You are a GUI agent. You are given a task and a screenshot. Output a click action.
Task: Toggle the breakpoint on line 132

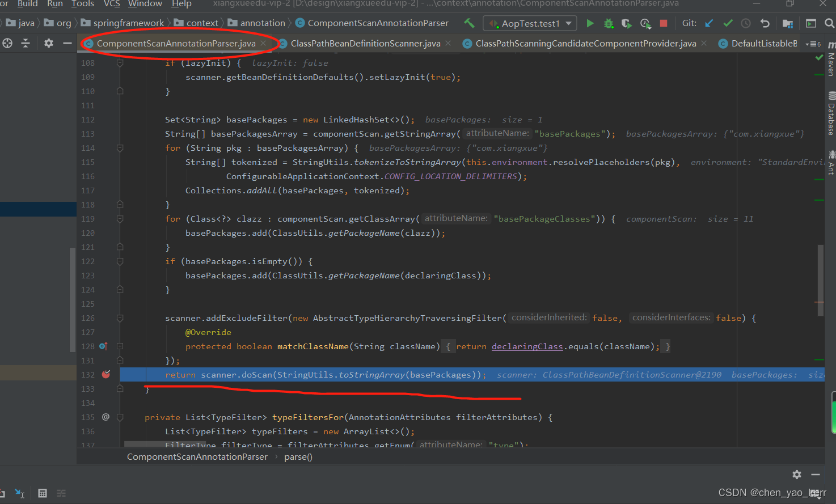click(x=106, y=374)
